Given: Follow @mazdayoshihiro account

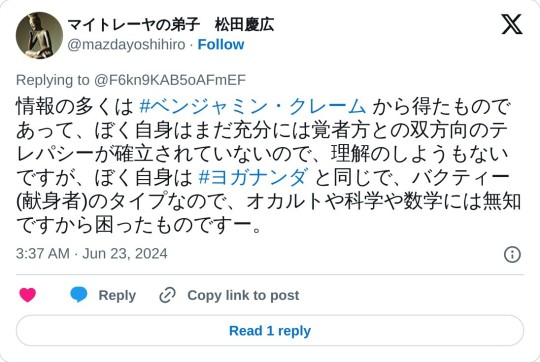Looking at the screenshot, I should pyautogui.click(x=221, y=44).
